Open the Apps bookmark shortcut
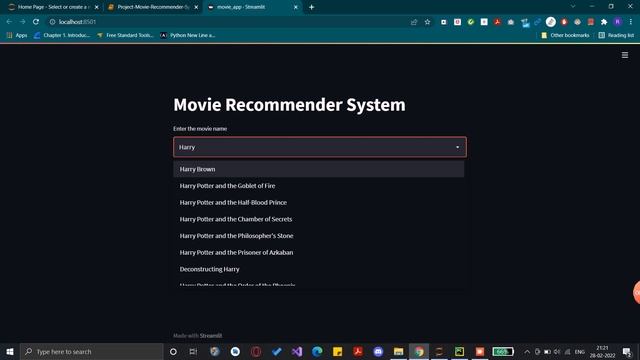Image resolution: width=640 pixels, height=360 pixels. coord(17,36)
